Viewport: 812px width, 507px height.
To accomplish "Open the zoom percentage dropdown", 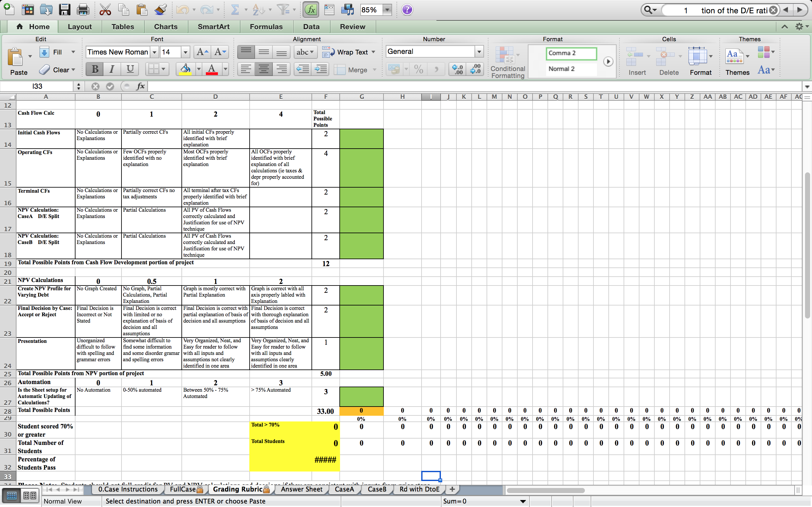I will pyautogui.click(x=387, y=10).
